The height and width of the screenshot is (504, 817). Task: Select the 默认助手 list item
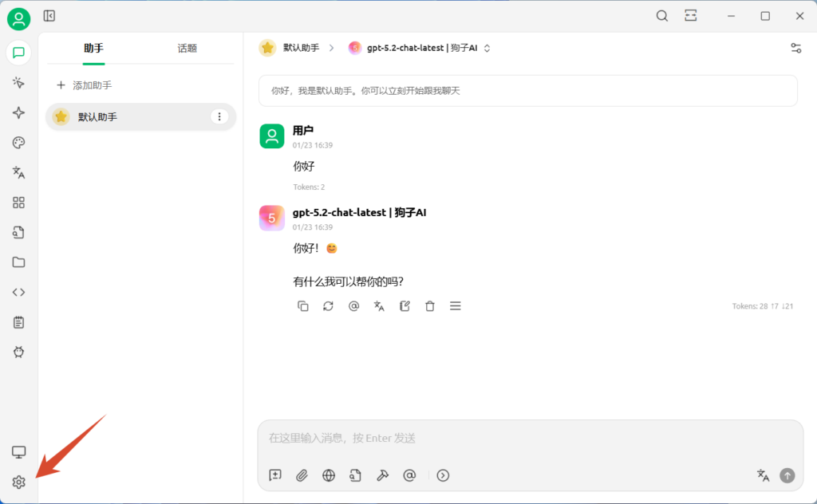[140, 116]
